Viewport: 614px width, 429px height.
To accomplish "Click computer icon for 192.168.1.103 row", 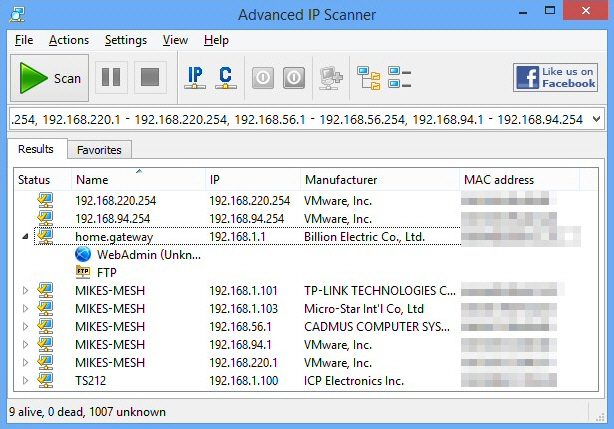I will (x=45, y=308).
